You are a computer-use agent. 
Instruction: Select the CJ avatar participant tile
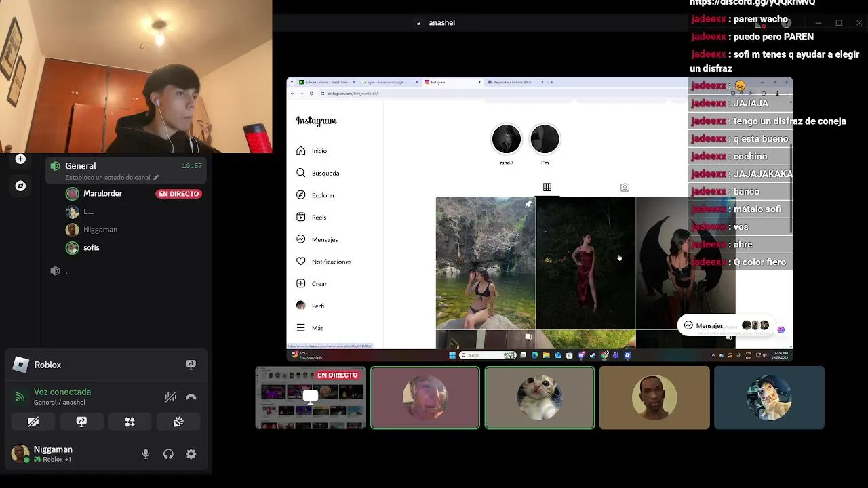[x=654, y=398]
